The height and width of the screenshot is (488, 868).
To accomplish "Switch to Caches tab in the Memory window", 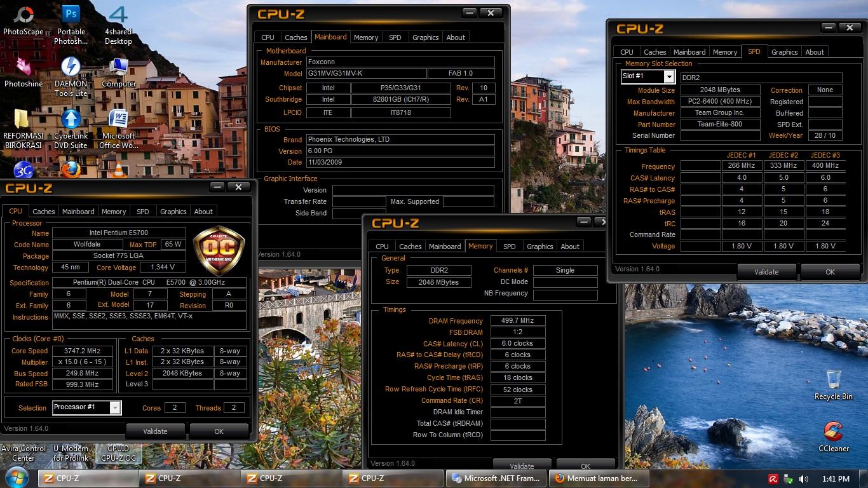I will pyautogui.click(x=410, y=247).
